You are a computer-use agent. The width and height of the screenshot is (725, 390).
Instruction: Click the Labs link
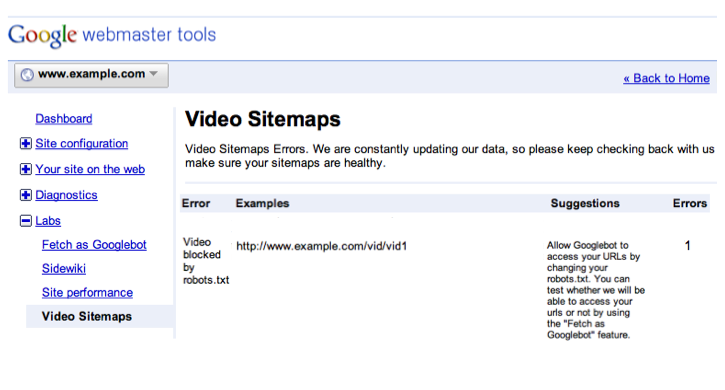coord(48,221)
